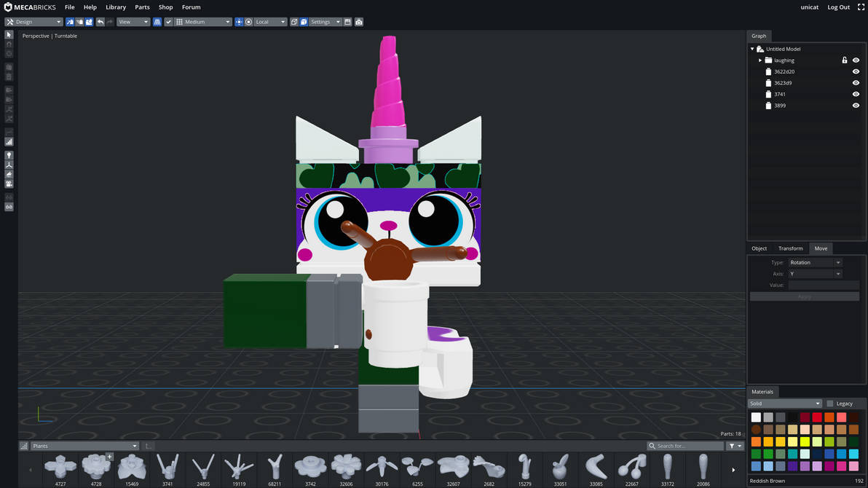Click the save disk icon in the toolbar

pos(347,22)
